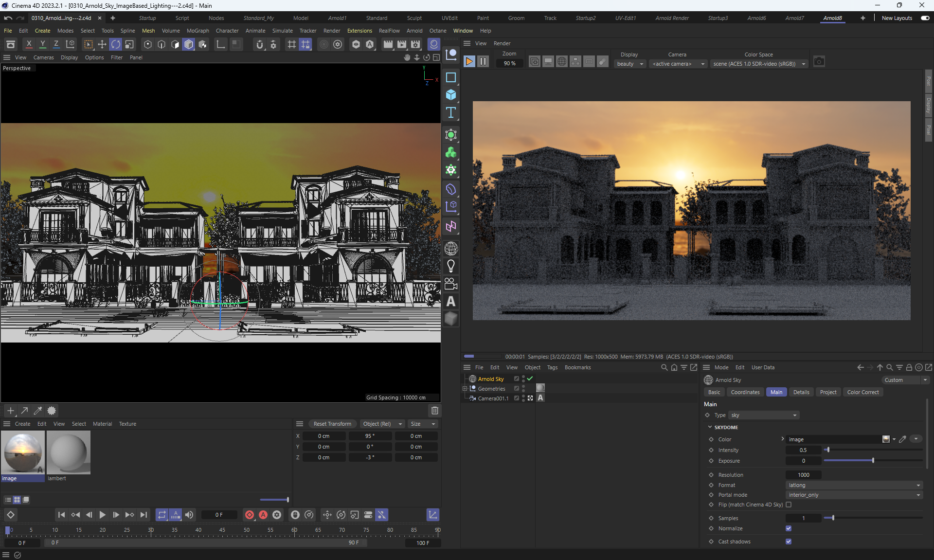Open the Display beauty dropdown

[x=630, y=64]
